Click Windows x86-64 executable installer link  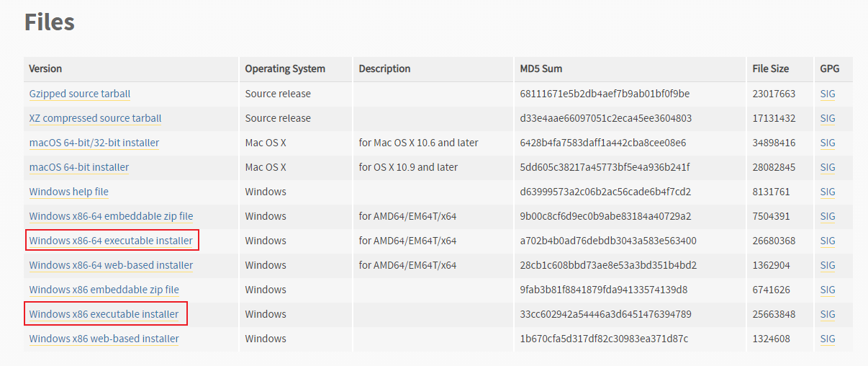click(111, 241)
